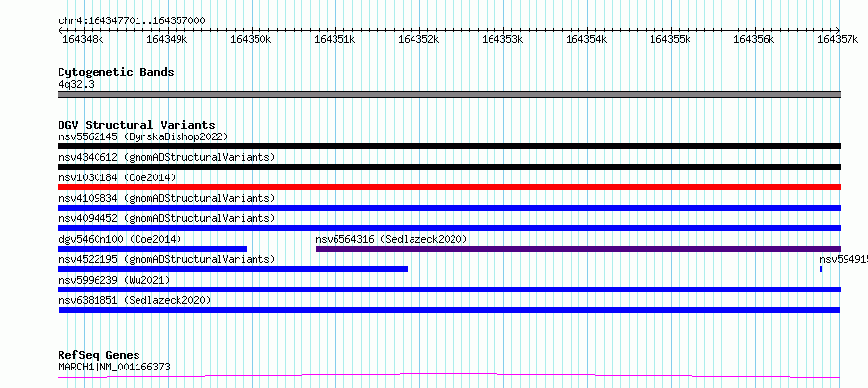Click the 164355k ruler tick label
Screen dimensions: 868x388
tap(670, 39)
